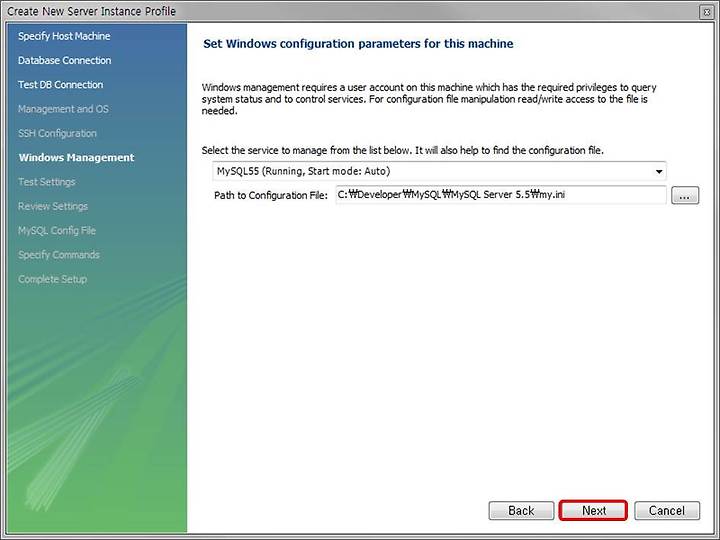Go Back to previous wizard page
Screen dimensions: 720x540
[x=521, y=510]
